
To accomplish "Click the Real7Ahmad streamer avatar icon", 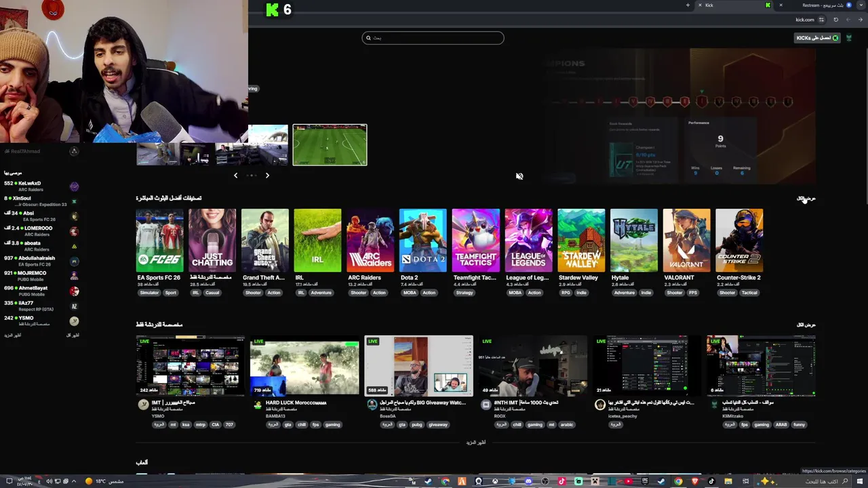I will click(74, 151).
